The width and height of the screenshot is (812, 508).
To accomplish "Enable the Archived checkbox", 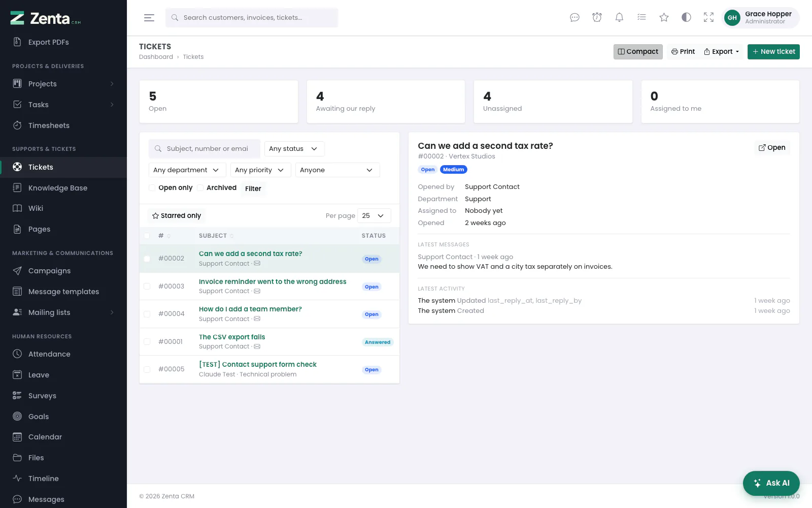I will (200, 188).
